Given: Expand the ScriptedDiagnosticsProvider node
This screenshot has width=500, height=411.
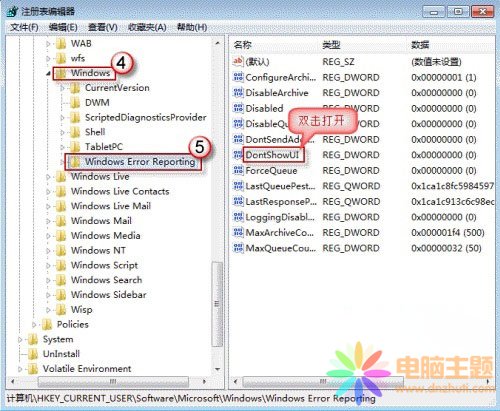Looking at the screenshot, I should (x=62, y=118).
